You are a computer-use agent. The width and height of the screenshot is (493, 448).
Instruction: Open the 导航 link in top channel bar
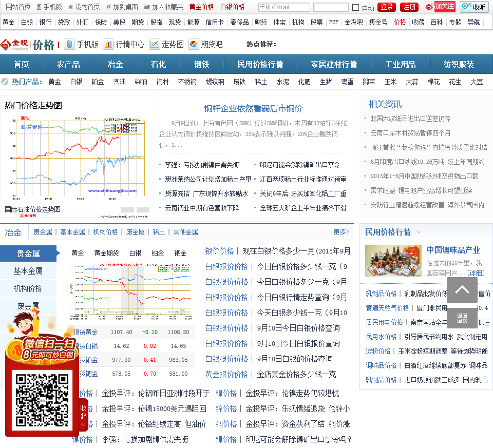[473, 22]
